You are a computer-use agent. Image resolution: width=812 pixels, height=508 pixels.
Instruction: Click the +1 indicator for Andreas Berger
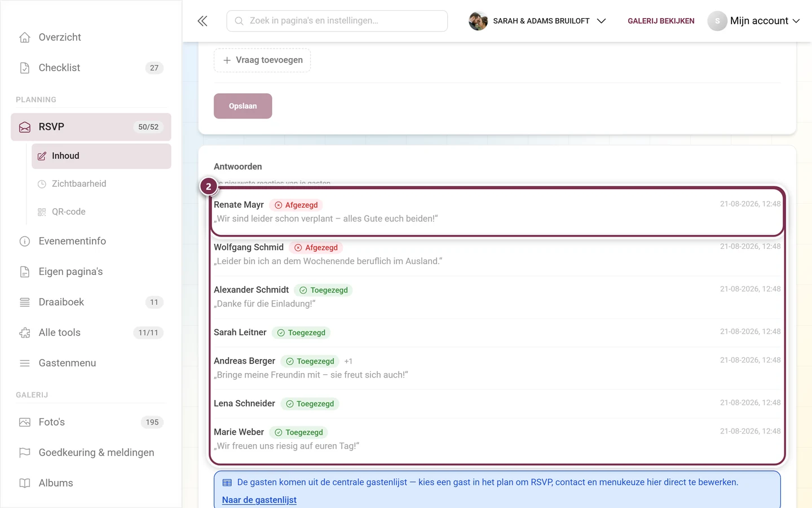tap(348, 361)
